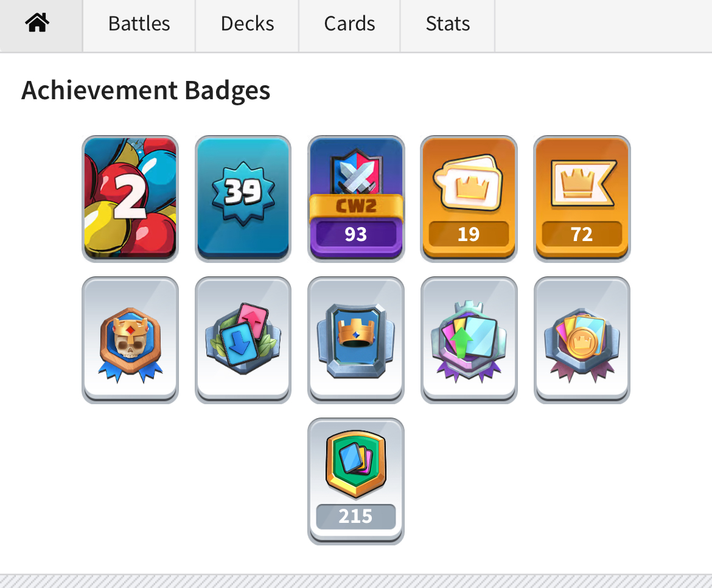Screen dimensions: 712x588
Task: Switch to the Decks tab
Action: (x=247, y=24)
